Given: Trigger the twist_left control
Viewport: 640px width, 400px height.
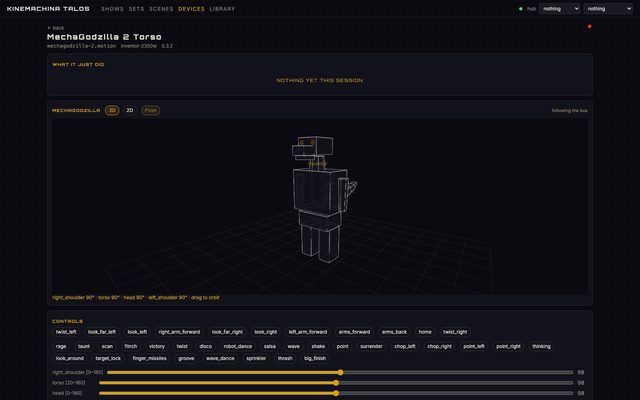Looking at the screenshot, I should [x=66, y=332].
